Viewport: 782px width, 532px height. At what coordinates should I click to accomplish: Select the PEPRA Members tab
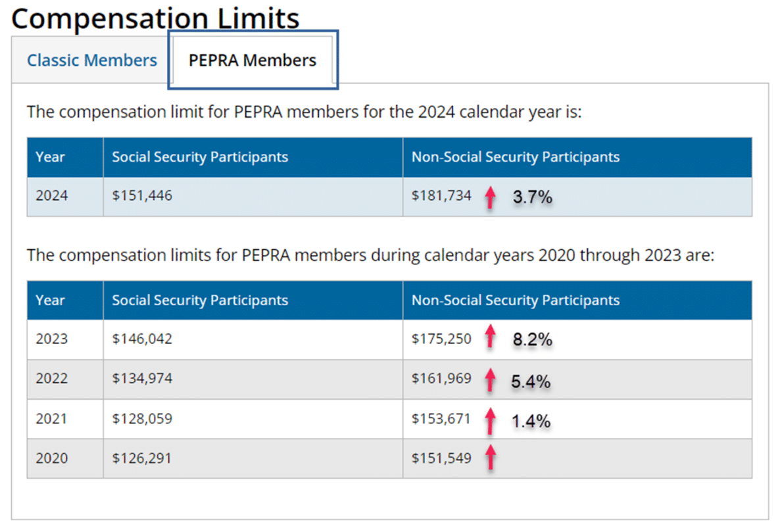coord(252,60)
